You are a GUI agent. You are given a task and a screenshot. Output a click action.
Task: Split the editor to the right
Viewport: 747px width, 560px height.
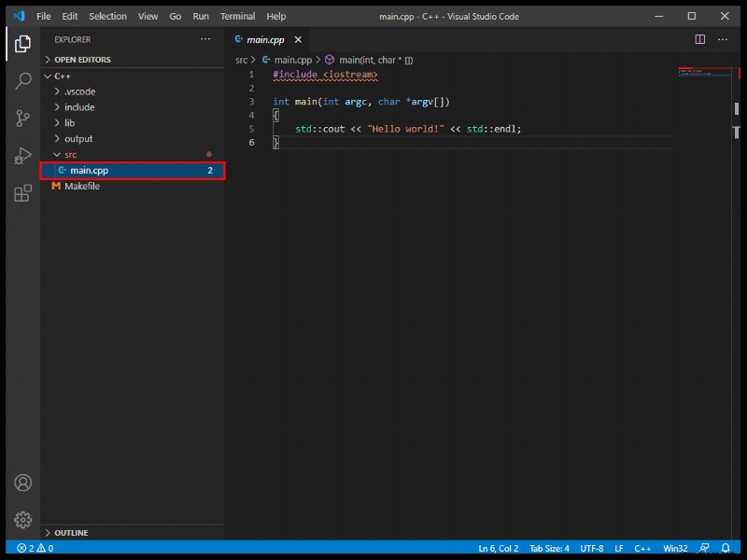[x=699, y=39]
